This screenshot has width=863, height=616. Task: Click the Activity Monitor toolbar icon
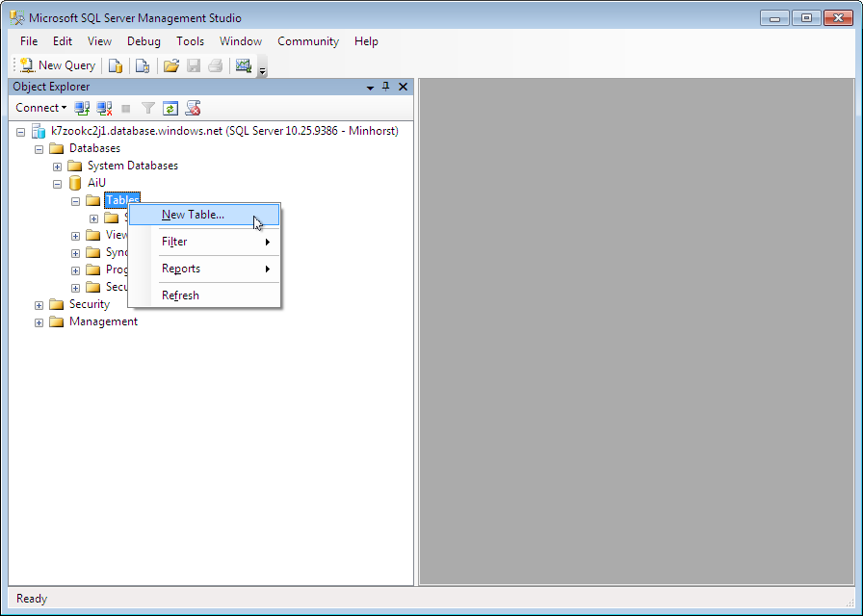click(x=243, y=65)
